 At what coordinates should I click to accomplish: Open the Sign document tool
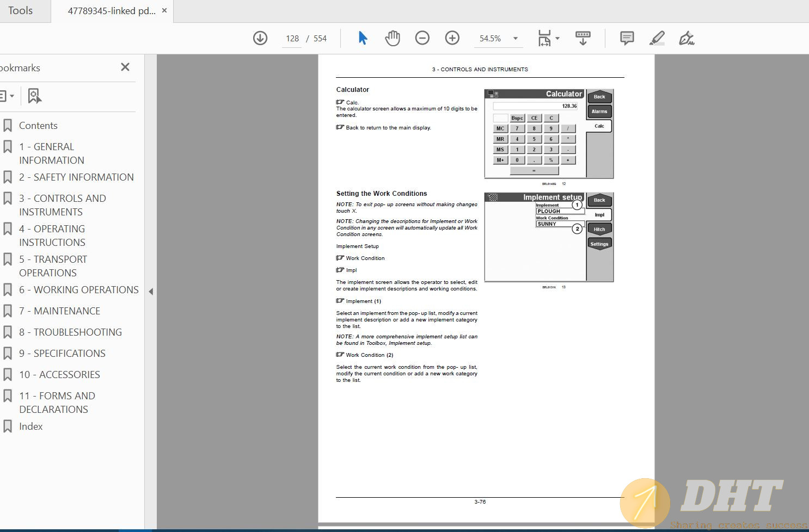click(x=687, y=38)
